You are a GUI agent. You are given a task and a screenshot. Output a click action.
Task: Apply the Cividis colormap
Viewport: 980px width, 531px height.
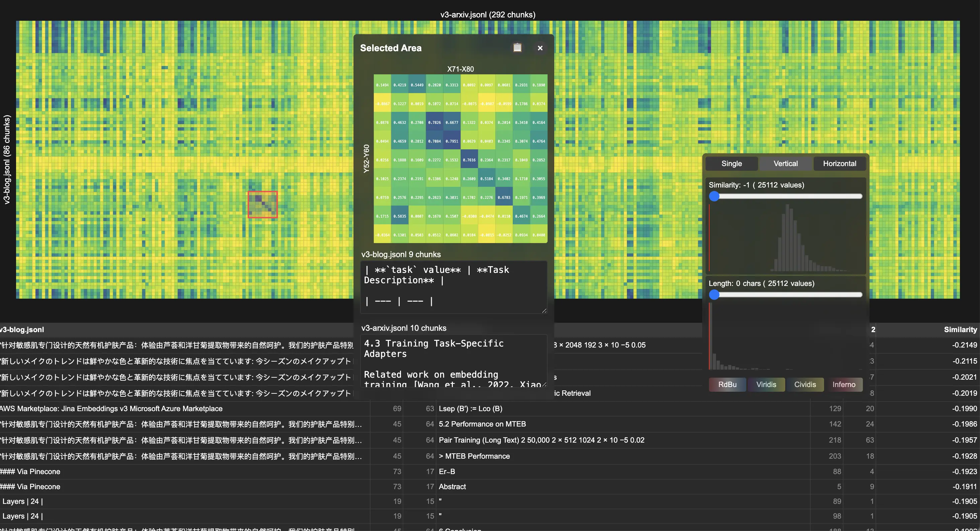click(x=805, y=384)
